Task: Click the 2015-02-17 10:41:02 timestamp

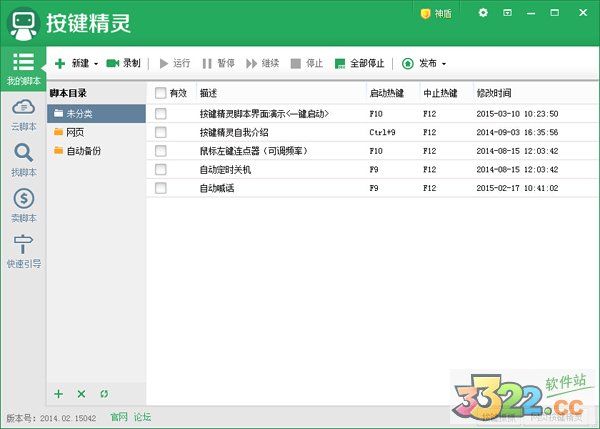Action: pos(517,188)
